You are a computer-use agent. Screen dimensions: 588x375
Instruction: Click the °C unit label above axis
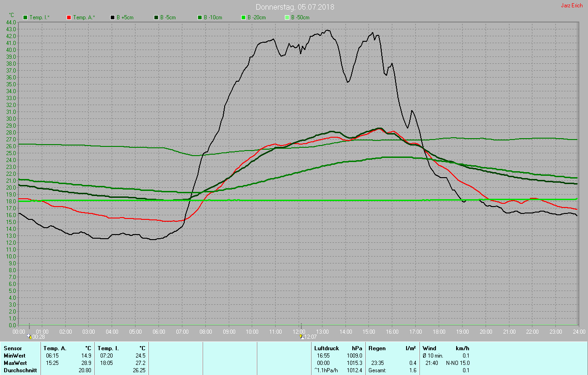[x=12, y=15]
